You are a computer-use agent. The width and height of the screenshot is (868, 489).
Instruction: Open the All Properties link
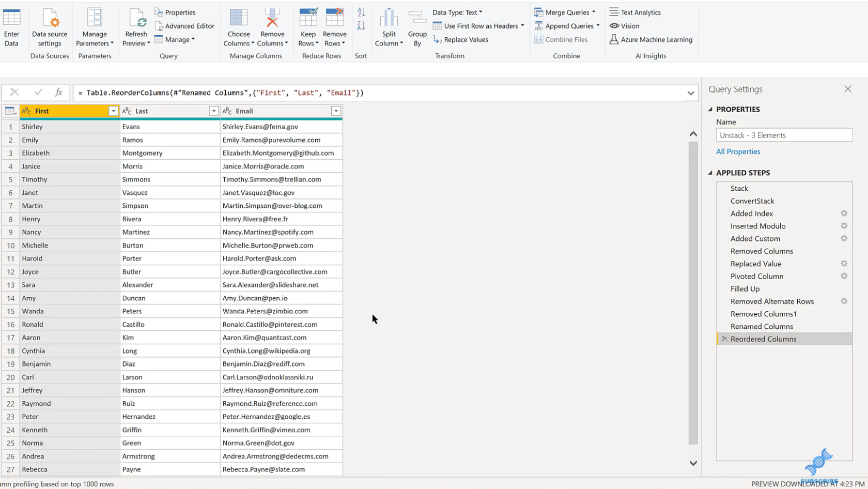point(738,151)
